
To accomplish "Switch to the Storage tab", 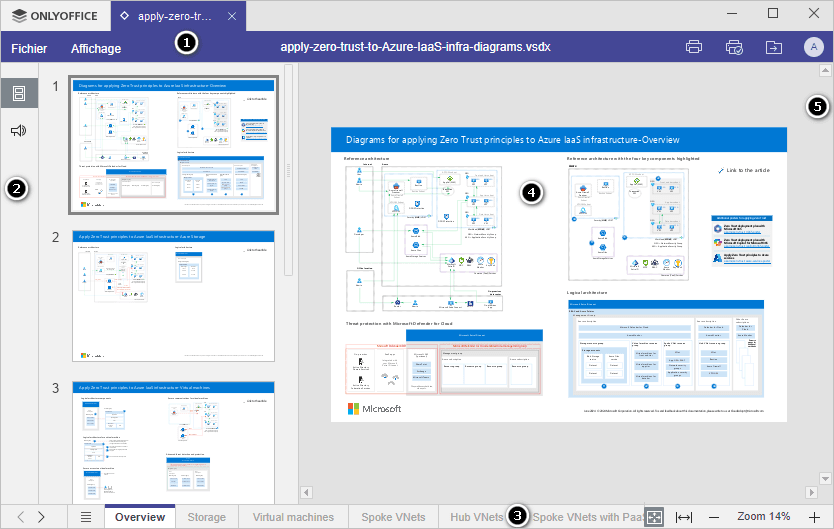I will coord(206,517).
